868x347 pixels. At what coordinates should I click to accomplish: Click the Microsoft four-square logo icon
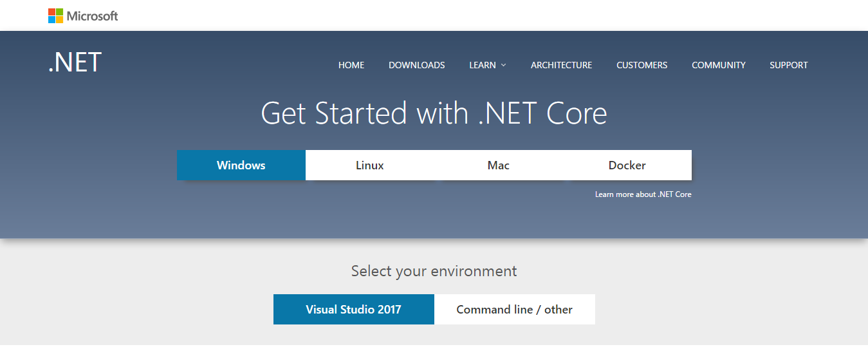point(56,16)
